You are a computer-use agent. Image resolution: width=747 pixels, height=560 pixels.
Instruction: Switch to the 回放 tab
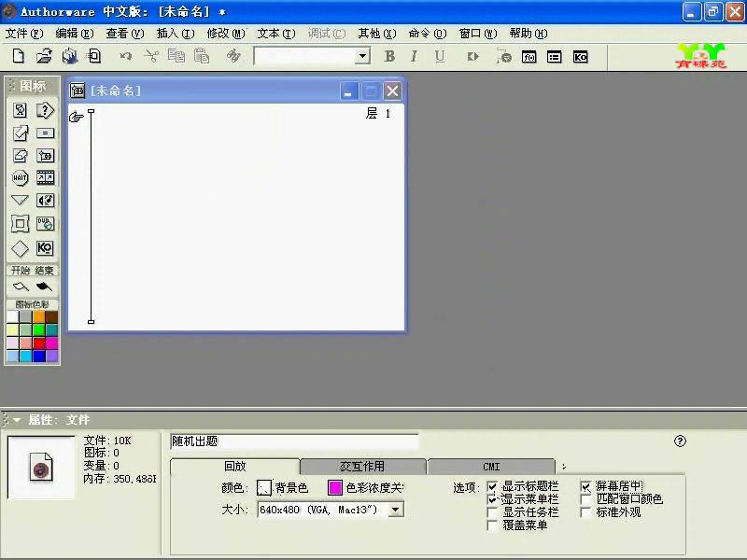tap(235, 466)
